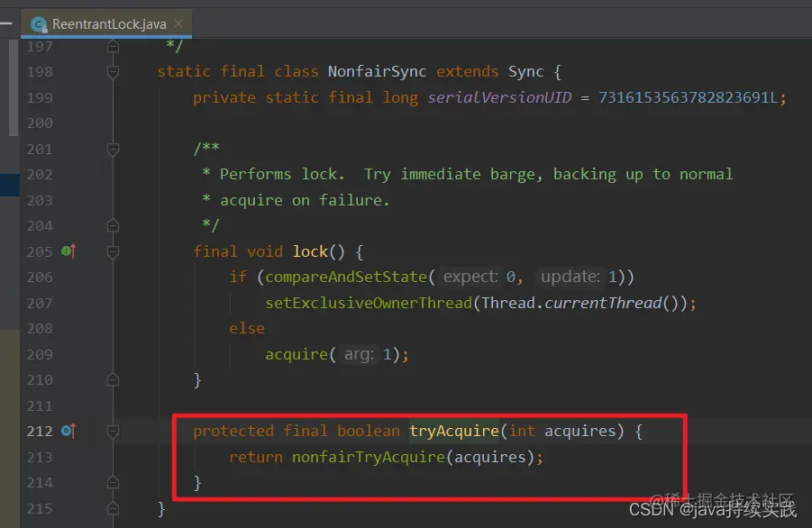Click the compareAndSetState call
The image size is (812, 528).
click(346, 277)
